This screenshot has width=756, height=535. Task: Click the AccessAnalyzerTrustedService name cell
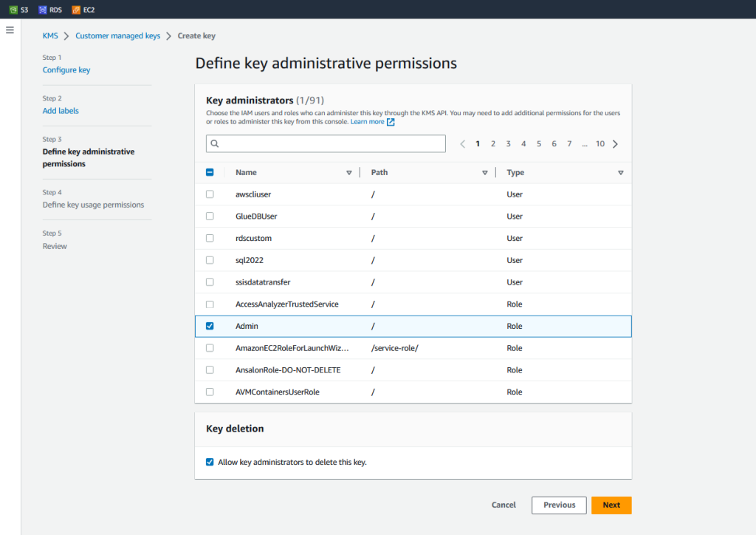(287, 304)
